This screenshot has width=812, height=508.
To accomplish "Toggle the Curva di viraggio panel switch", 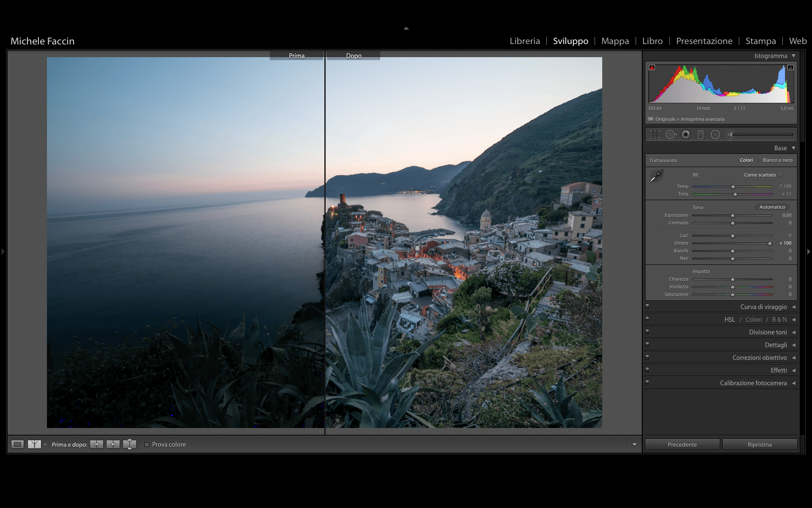I will pyautogui.click(x=647, y=306).
